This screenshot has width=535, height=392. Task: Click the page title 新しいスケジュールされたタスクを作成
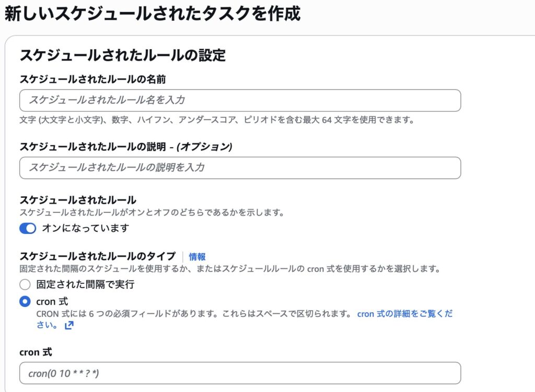(153, 14)
